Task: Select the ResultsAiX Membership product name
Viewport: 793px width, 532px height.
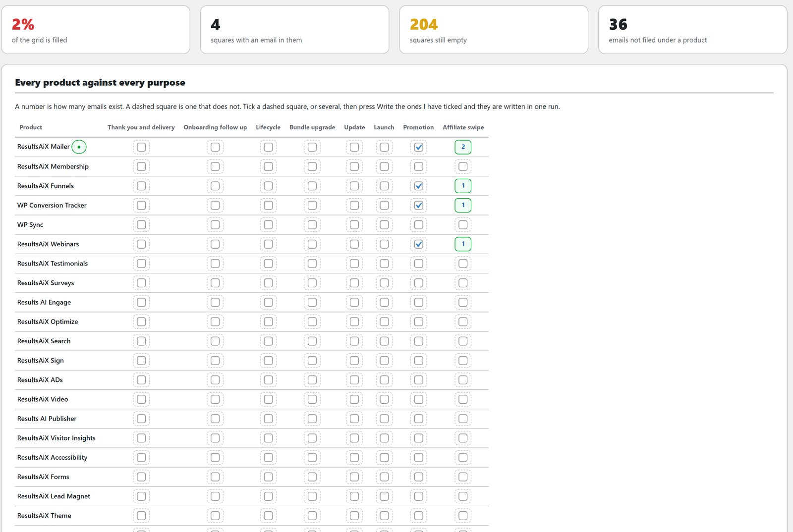Action: [x=53, y=166]
